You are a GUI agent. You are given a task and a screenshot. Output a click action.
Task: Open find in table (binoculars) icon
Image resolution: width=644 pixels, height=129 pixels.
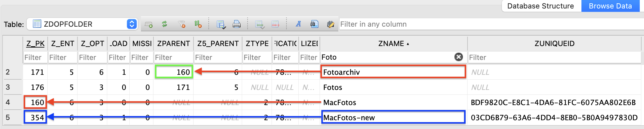pyautogui.click(x=314, y=24)
